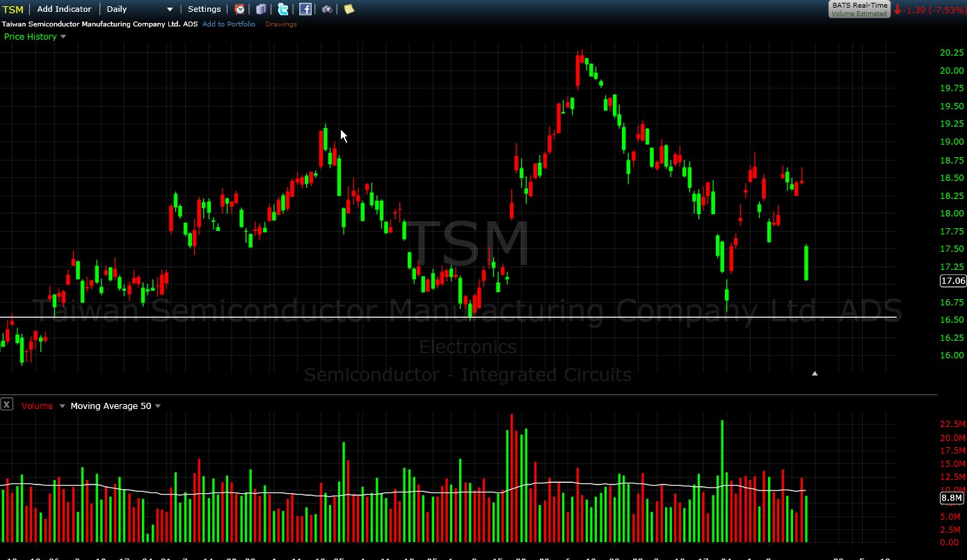Select the red Volume indicator label
The width and height of the screenshot is (967, 560).
(x=37, y=406)
